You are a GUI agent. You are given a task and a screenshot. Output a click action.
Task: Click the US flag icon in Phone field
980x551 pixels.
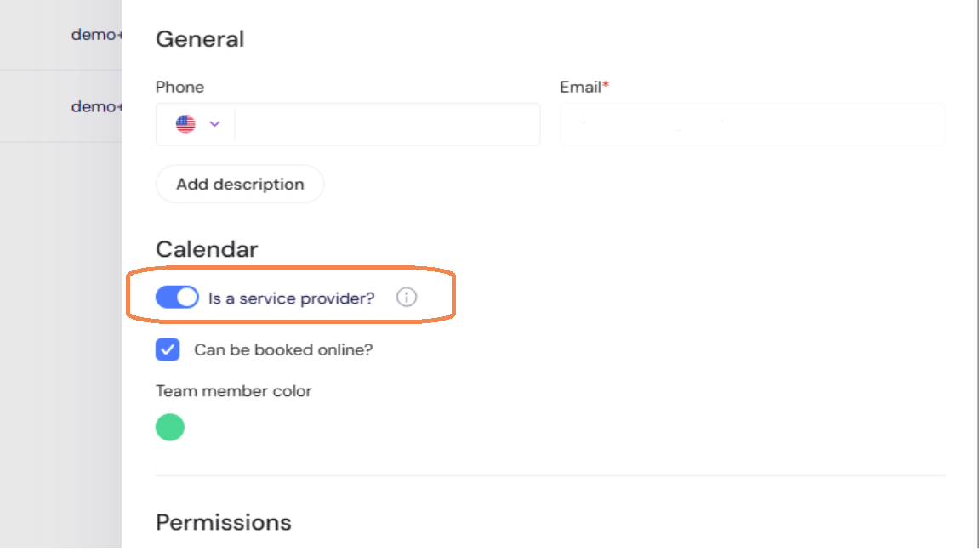click(185, 124)
